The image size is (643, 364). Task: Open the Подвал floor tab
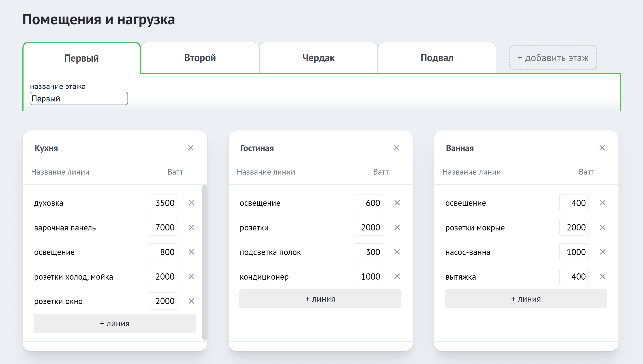pos(437,58)
